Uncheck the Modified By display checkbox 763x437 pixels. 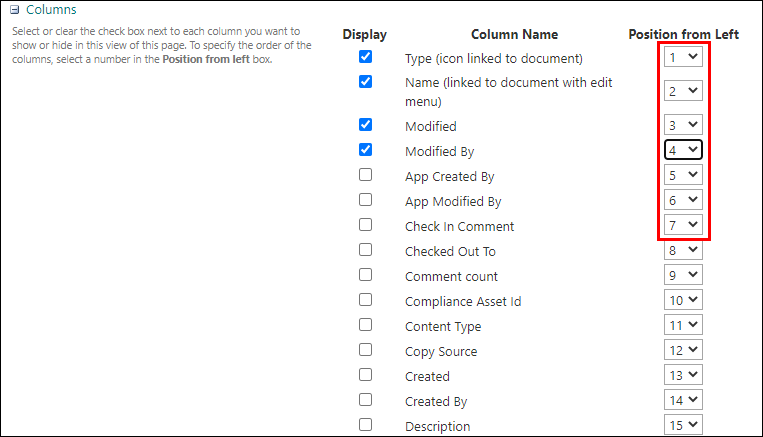[x=365, y=150]
